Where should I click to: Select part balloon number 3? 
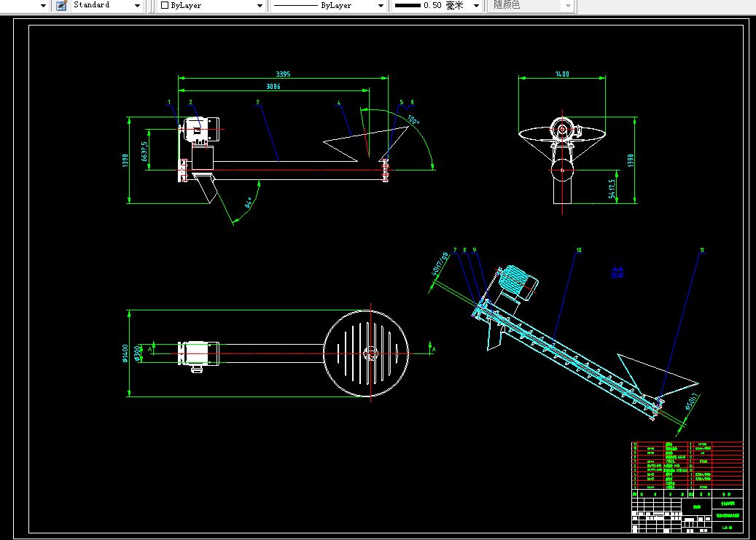coord(257,102)
